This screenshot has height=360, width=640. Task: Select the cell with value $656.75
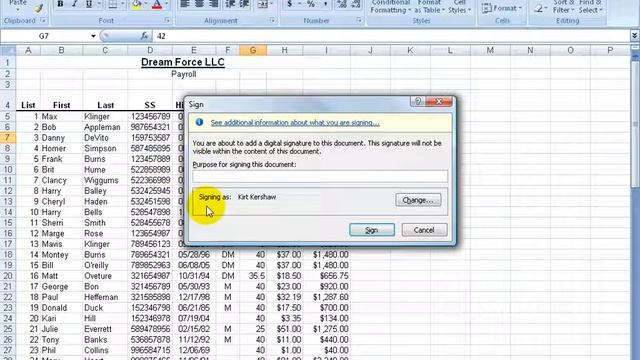[326, 276]
